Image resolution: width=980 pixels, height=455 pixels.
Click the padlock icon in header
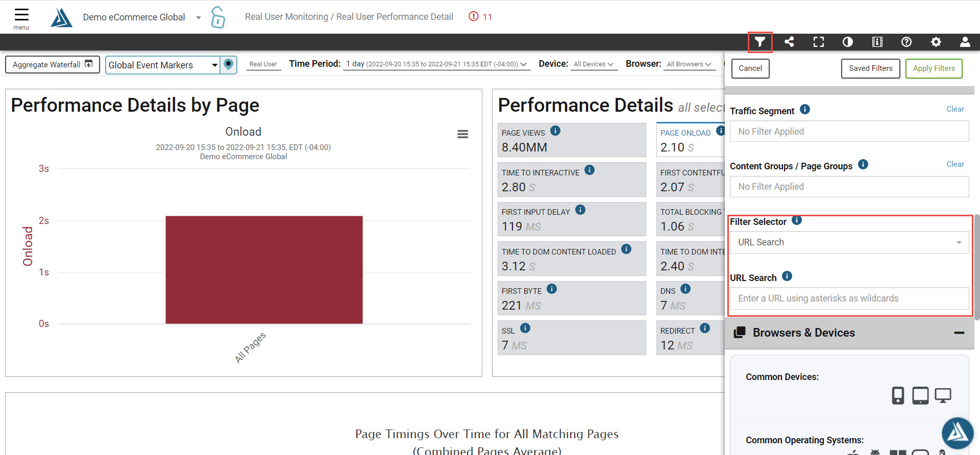pyautogui.click(x=218, y=17)
